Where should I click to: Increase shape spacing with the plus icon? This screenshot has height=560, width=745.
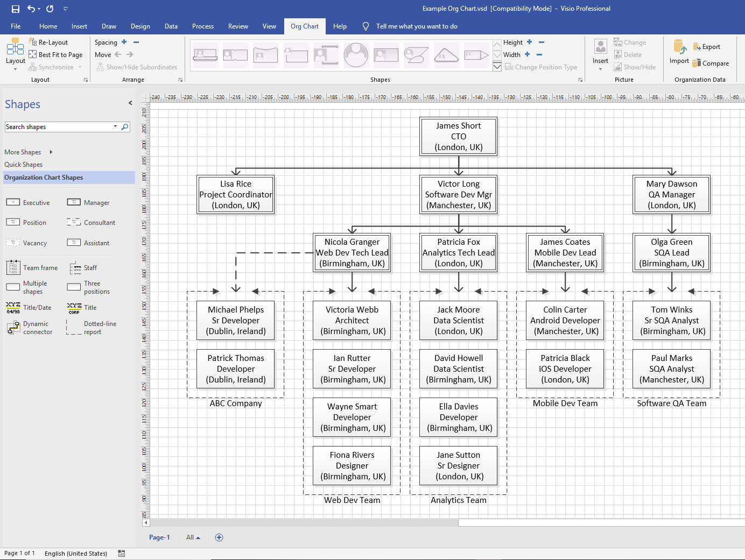tap(124, 41)
